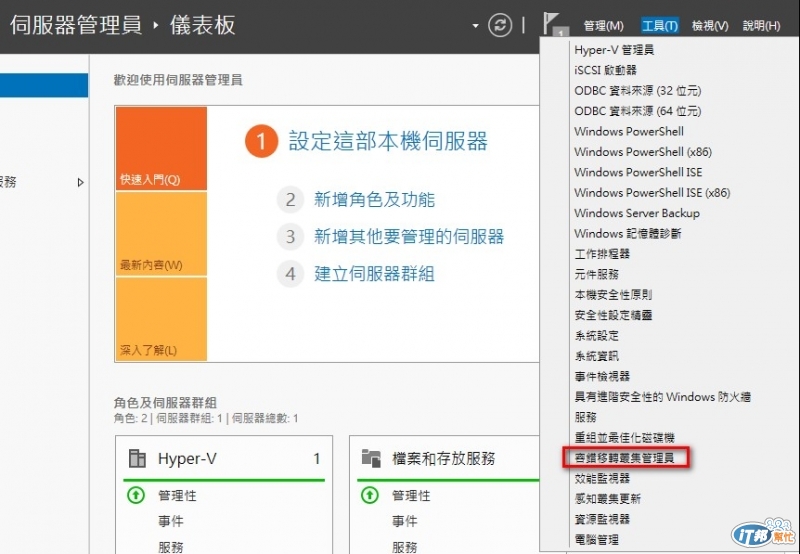
Task: Select Windows 記憶體診斷
Action: (x=628, y=233)
